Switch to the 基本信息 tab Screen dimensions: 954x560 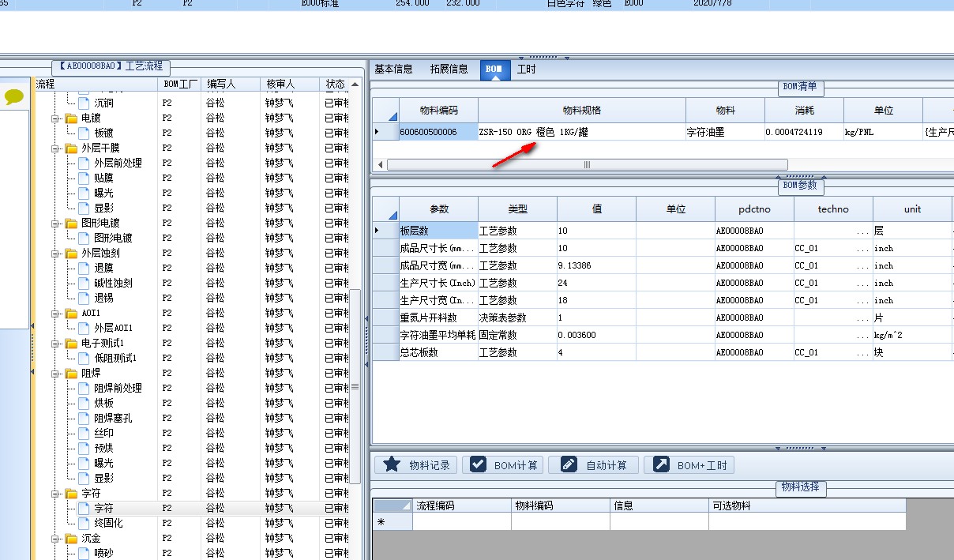click(x=393, y=69)
